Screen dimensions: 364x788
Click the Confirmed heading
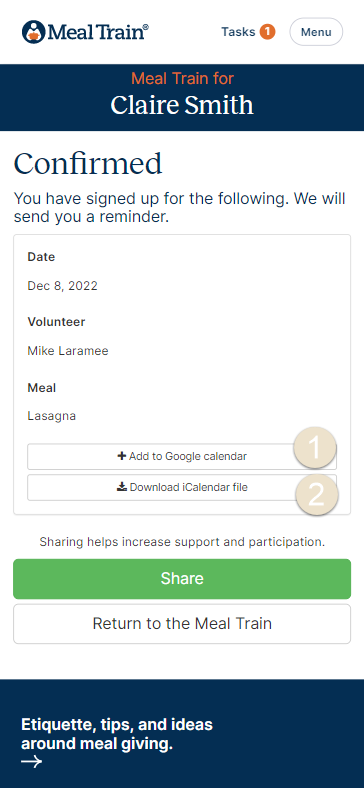[x=88, y=163]
